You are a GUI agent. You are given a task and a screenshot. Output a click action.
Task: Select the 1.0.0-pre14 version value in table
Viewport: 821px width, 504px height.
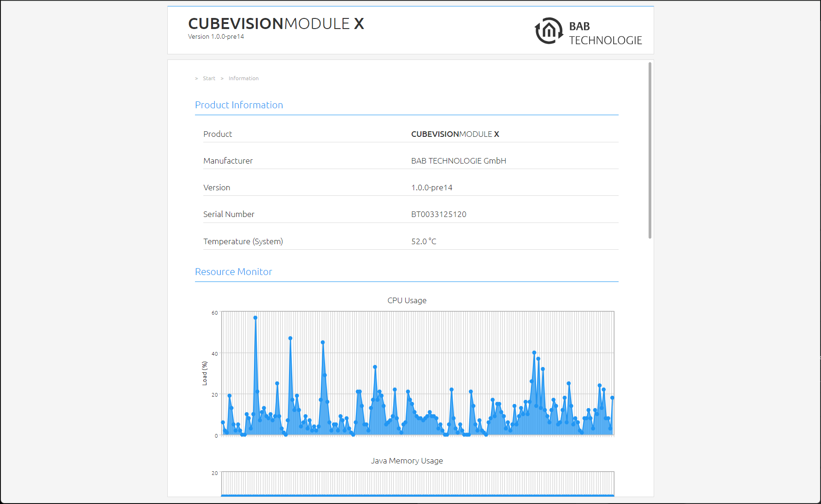pyautogui.click(x=432, y=188)
